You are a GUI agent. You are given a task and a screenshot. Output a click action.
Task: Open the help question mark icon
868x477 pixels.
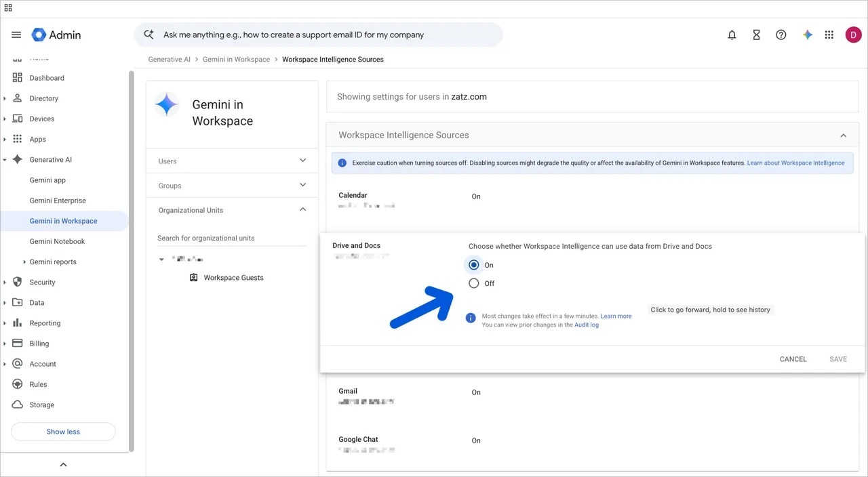[x=781, y=35]
